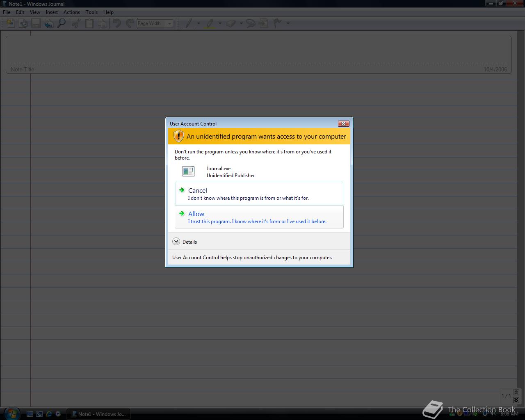Click the Cut scissors icon
The width and height of the screenshot is (525, 420).
76,23
